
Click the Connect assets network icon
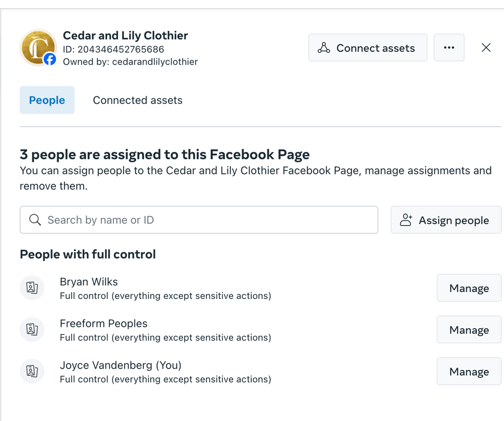click(324, 48)
